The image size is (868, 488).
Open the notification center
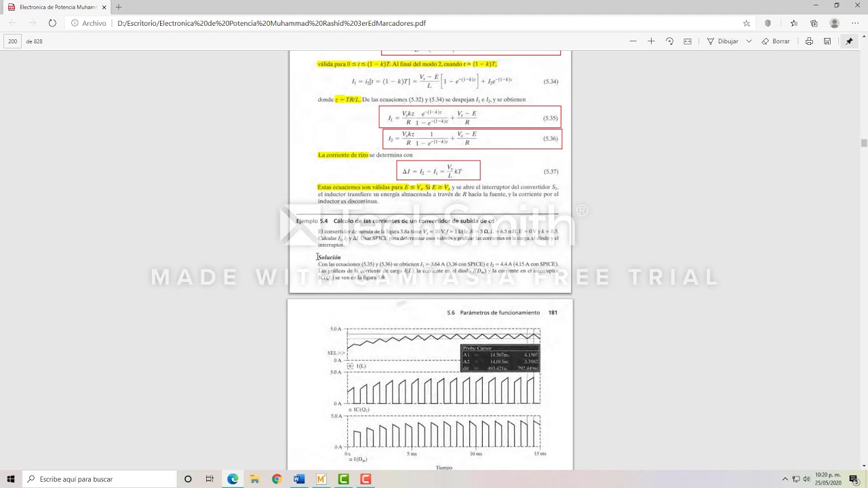(x=854, y=479)
